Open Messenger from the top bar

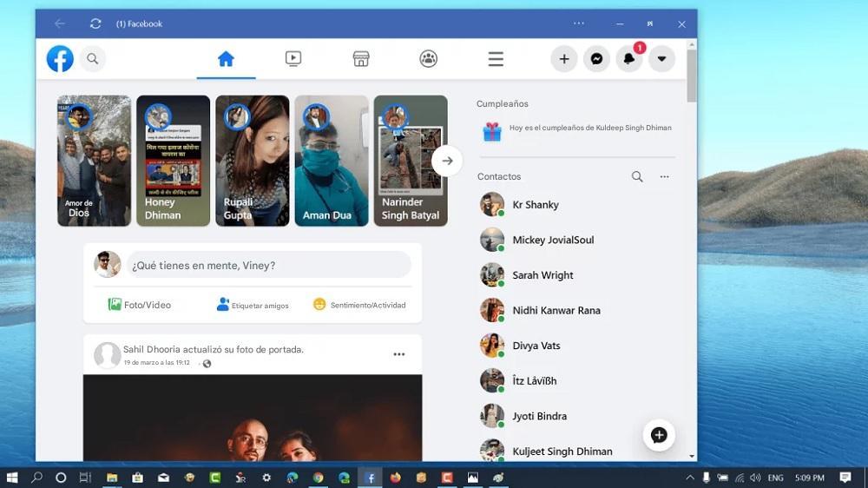coord(596,59)
